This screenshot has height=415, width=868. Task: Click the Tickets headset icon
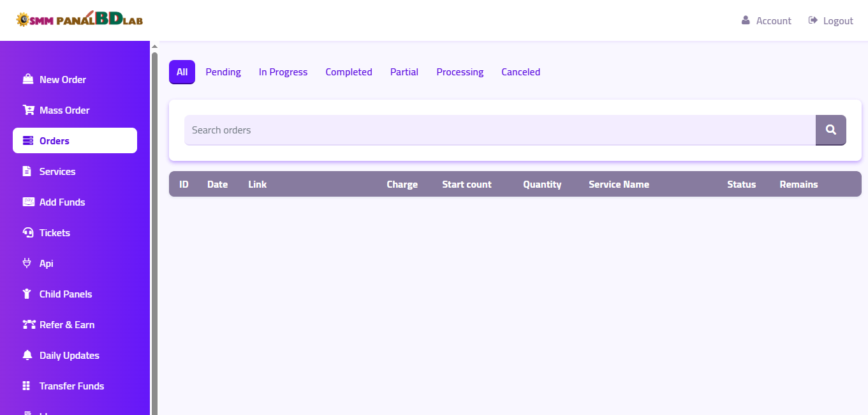click(x=28, y=232)
